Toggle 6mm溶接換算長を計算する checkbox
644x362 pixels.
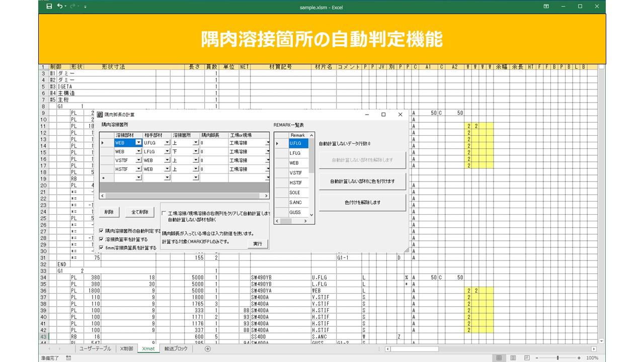(102, 248)
